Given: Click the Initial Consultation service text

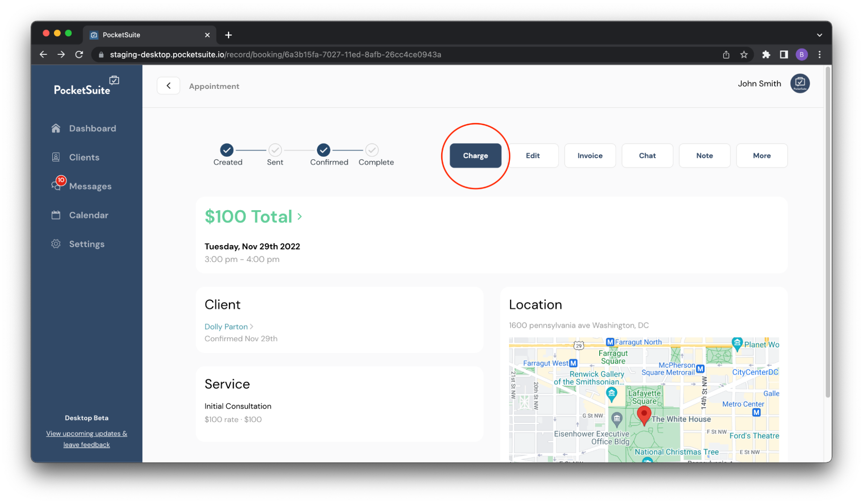Looking at the screenshot, I should (x=238, y=406).
